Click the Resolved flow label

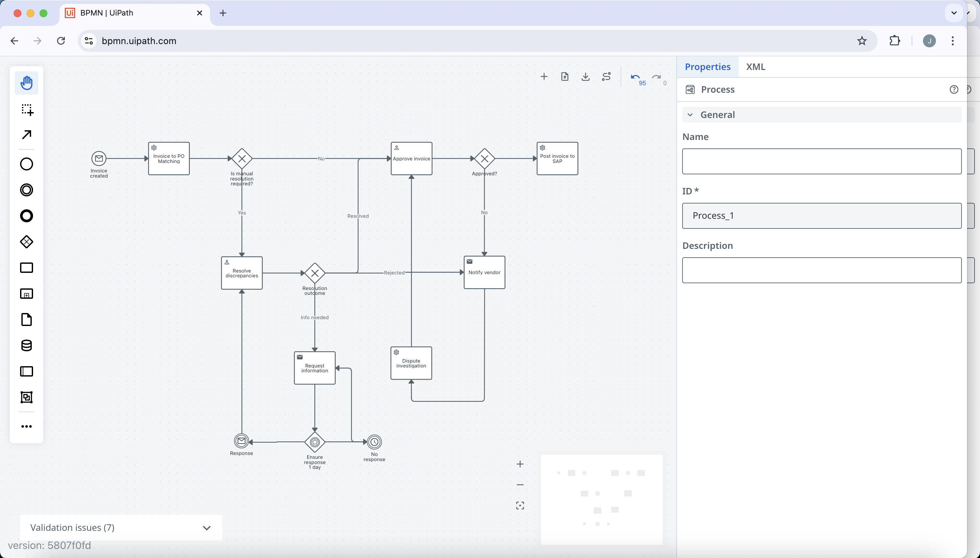tap(358, 216)
